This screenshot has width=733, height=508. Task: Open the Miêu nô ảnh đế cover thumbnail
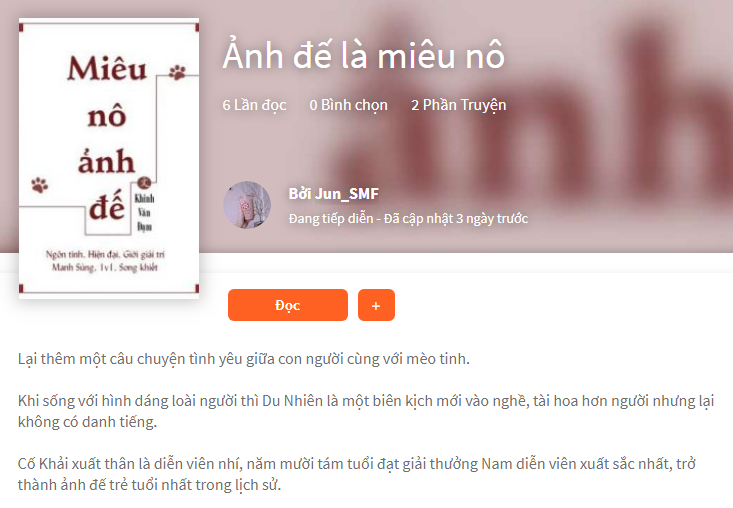pyautogui.click(x=109, y=158)
